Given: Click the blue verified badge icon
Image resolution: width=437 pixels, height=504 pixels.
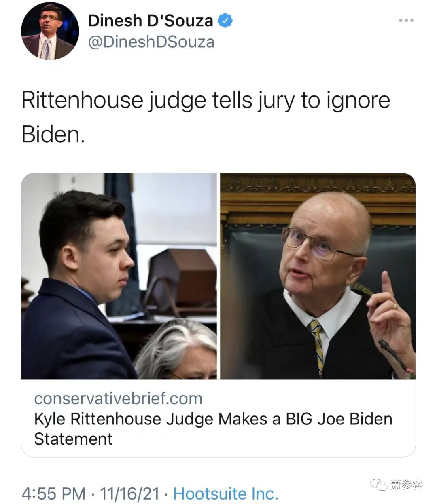Looking at the screenshot, I should coord(225,21).
